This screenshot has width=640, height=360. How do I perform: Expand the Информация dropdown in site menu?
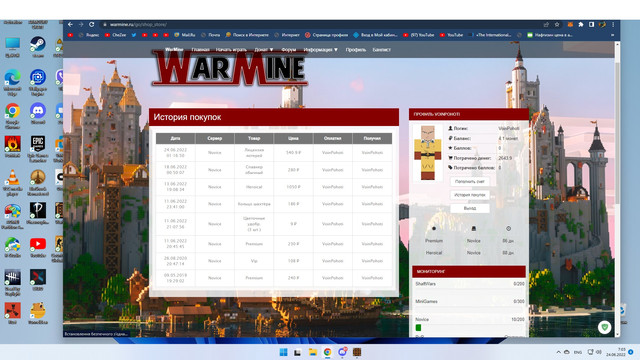tap(320, 50)
